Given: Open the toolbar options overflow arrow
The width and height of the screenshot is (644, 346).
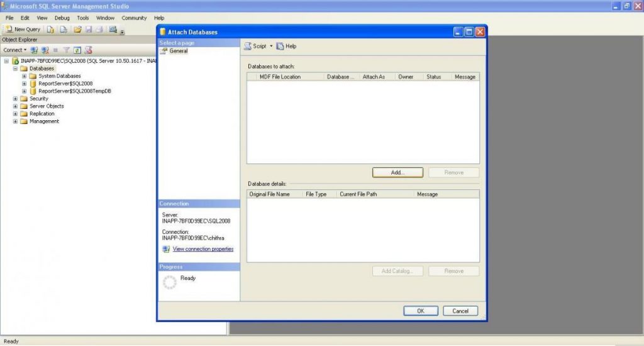Looking at the screenshot, I should coord(122,31).
